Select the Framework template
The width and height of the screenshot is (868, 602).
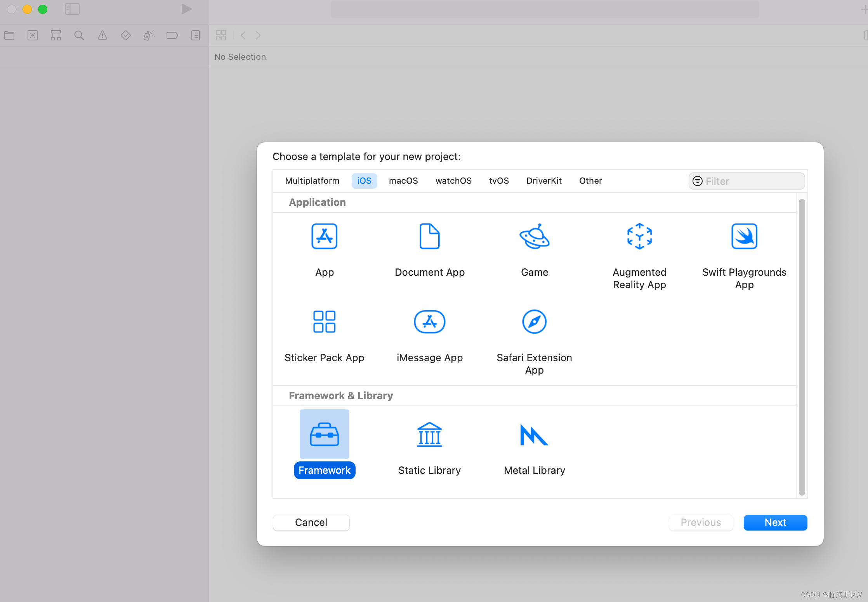[325, 444]
